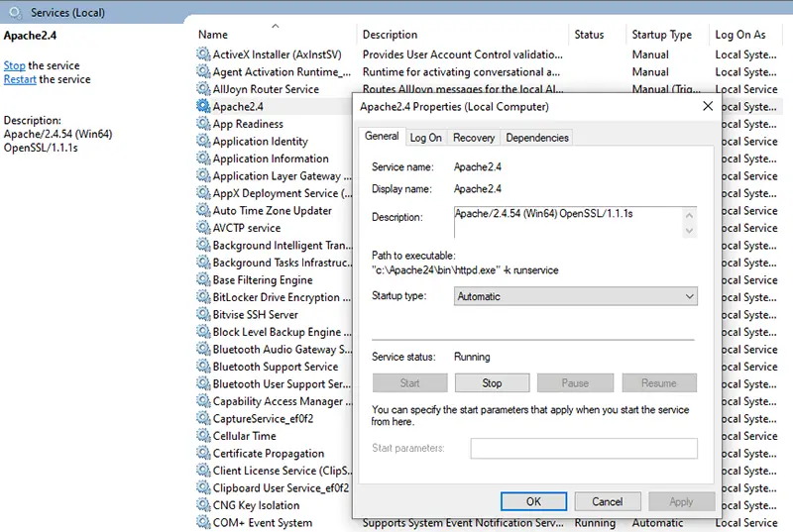The image size is (793, 532).
Task: Click the Certificate Propagation gear icon
Action: 203,453
